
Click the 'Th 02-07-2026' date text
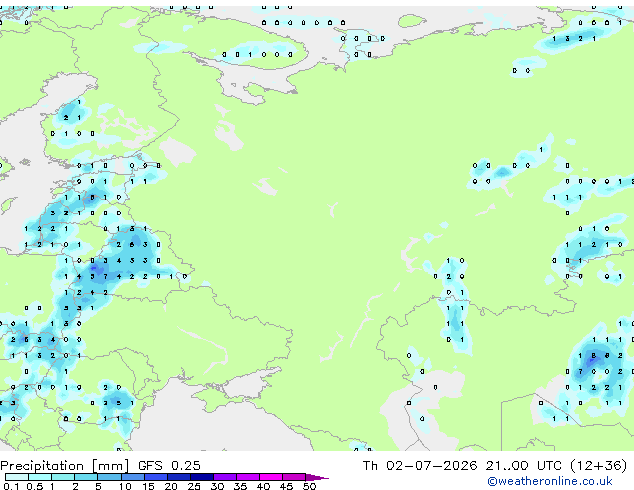pos(420,466)
